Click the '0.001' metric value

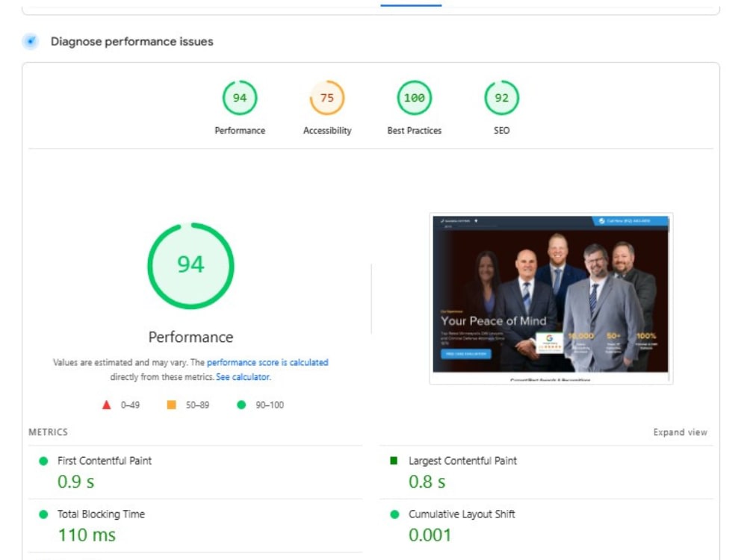tap(430, 535)
